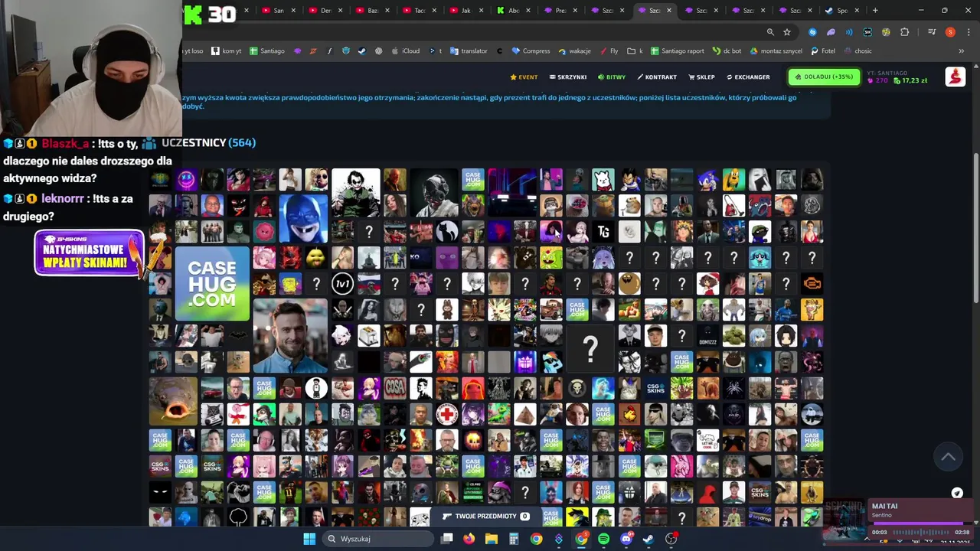The width and height of the screenshot is (980, 551).
Task: Open File Explorer from the taskbar
Action: click(491, 539)
